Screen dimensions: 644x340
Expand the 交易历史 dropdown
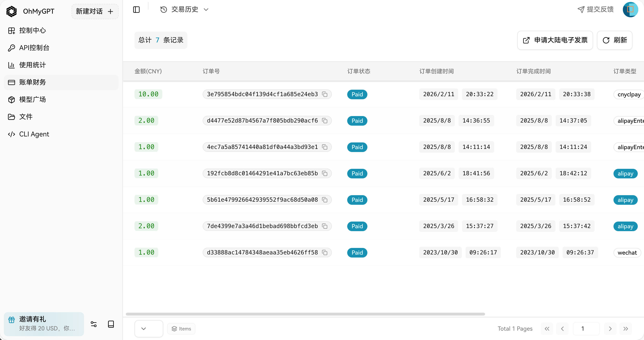(184, 10)
